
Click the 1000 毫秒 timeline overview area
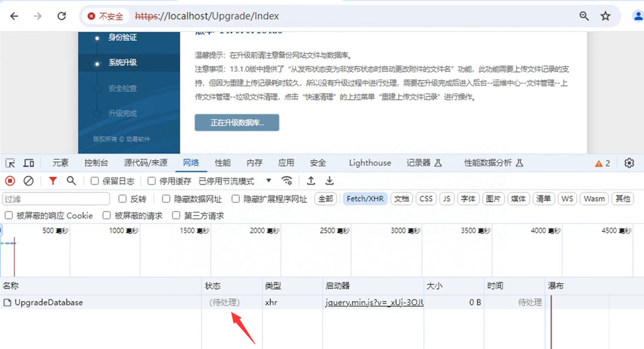pos(105,252)
